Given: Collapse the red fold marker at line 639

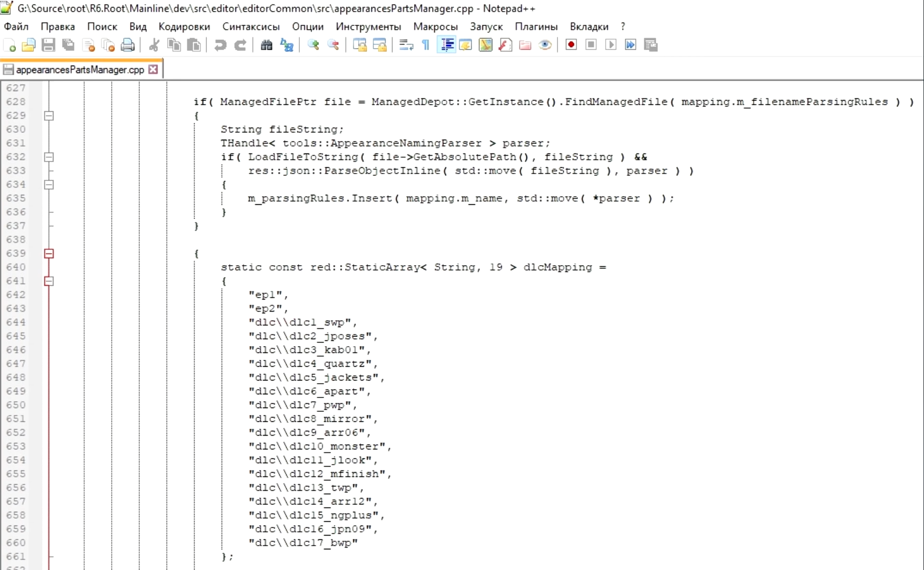Looking at the screenshot, I should pos(49,254).
